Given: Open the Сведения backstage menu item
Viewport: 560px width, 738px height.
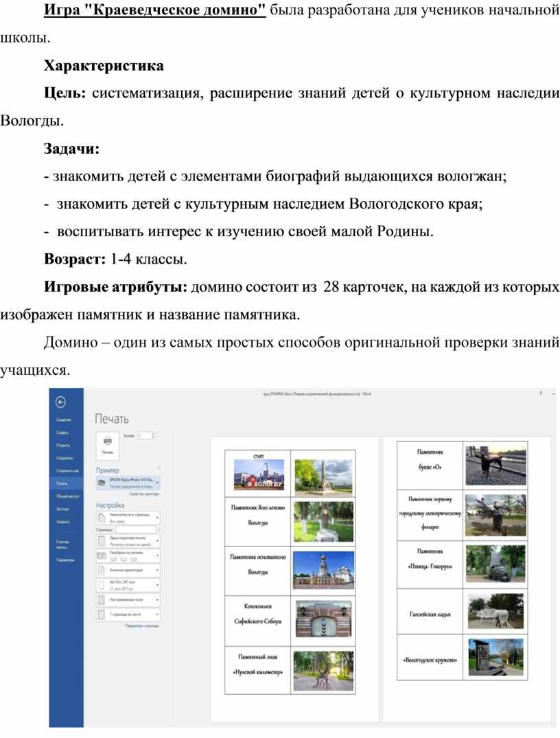Looking at the screenshot, I should [x=62, y=419].
